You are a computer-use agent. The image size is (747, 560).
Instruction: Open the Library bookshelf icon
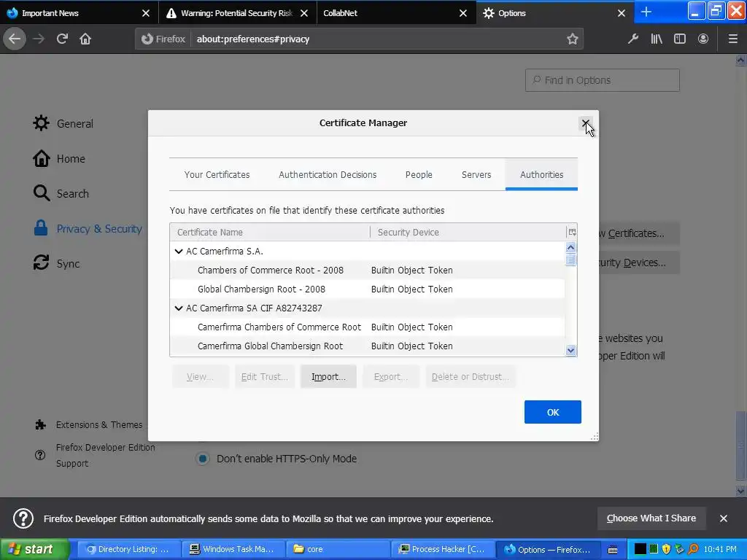(x=657, y=39)
